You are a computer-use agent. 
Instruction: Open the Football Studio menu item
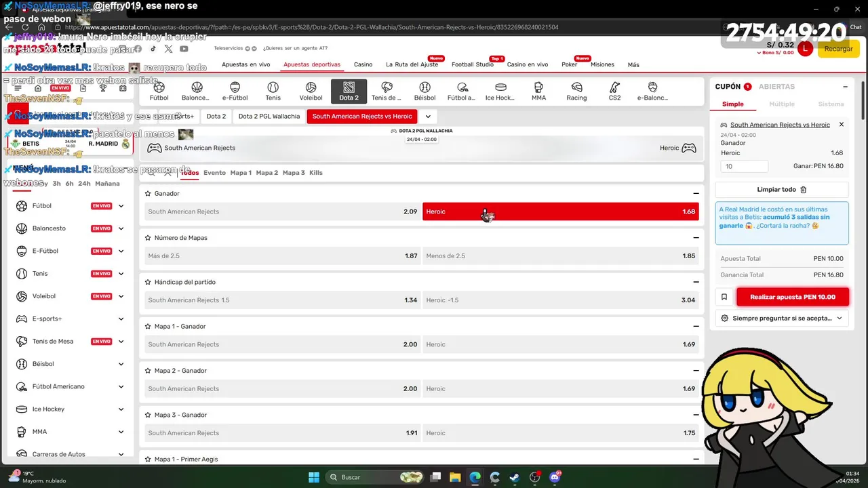473,64
